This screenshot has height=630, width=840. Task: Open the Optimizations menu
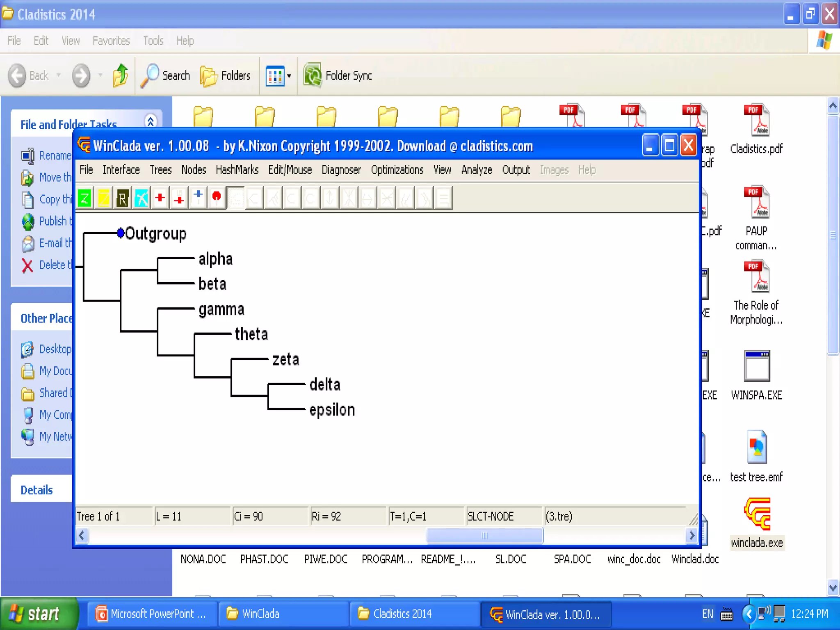point(397,170)
